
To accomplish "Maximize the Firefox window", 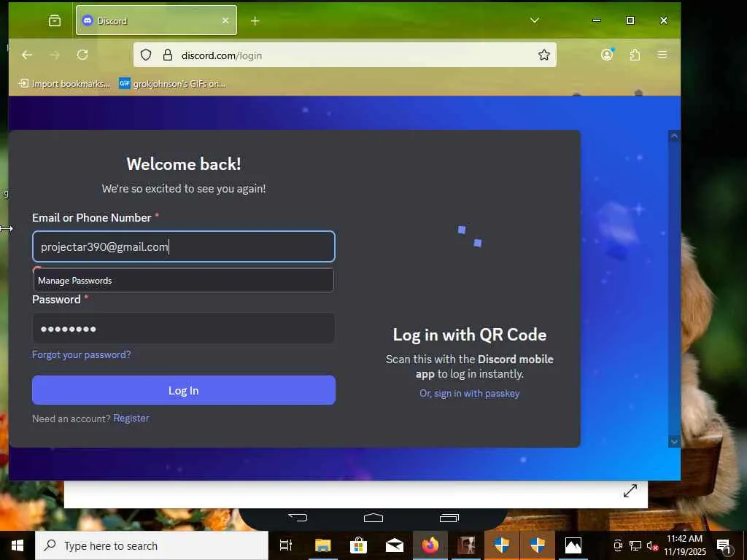I will click(630, 20).
